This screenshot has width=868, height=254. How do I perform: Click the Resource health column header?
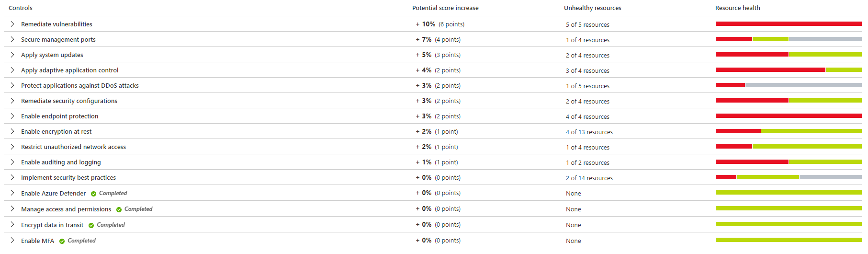(x=737, y=8)
